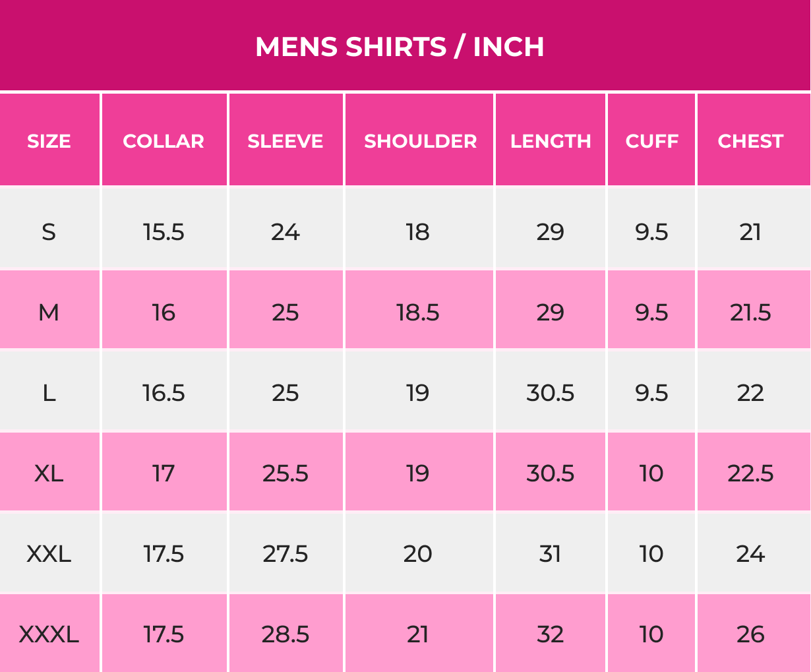Click the MENS SHIRTS / INCH title
The image size is (811, 672).
click(x=400, y=47)
